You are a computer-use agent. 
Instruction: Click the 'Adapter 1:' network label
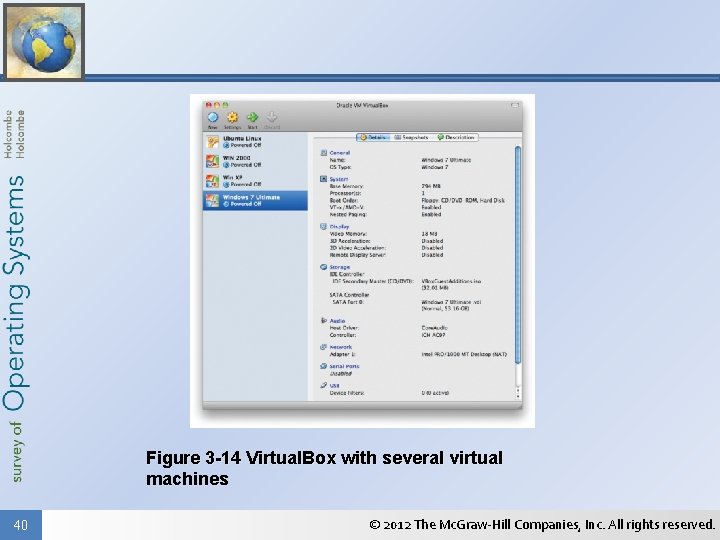343,354
